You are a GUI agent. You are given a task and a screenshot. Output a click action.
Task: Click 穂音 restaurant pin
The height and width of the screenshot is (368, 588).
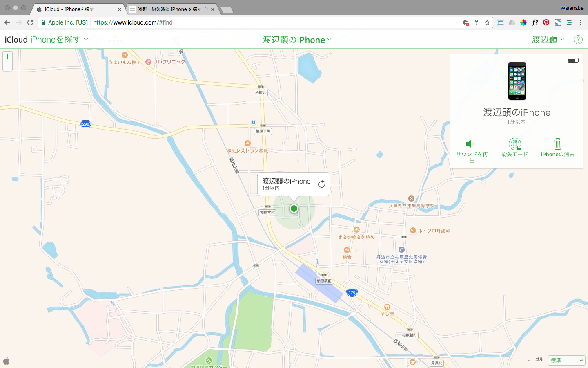pyautogui.click(x=347, y=250)
